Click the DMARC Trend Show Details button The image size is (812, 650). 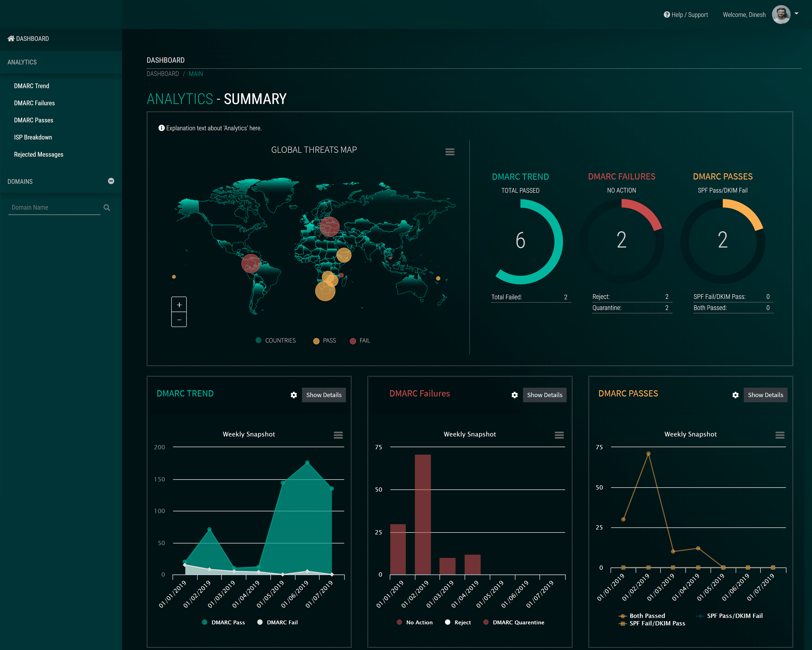(x=323, y=395)
